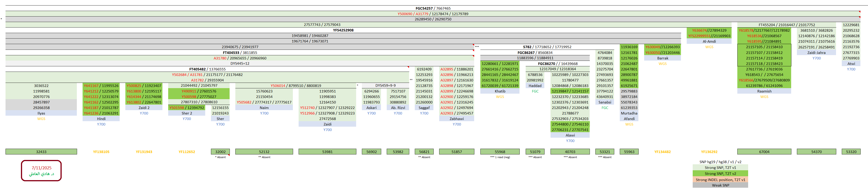Click the 32433 kit number box
The height and width of the screenshot is (190, 868).
[x=41, y=152]
